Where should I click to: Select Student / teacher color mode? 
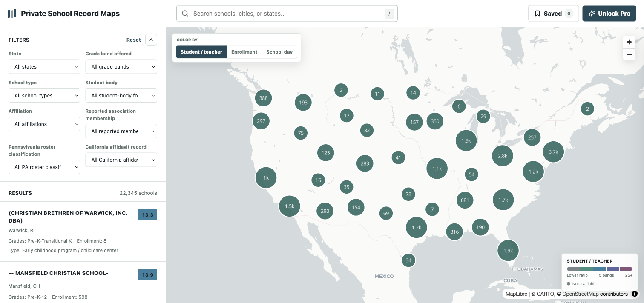click(201, 52)
